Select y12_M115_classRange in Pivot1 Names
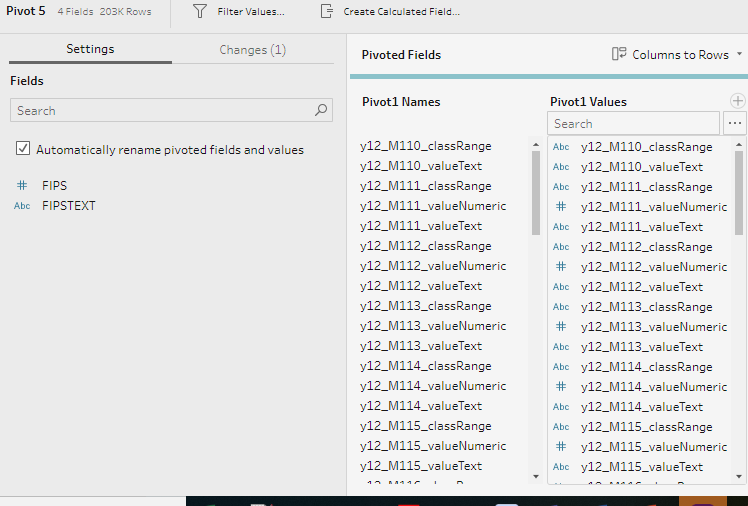Viewport: 748px width, 506px height. tap(426, 426)
